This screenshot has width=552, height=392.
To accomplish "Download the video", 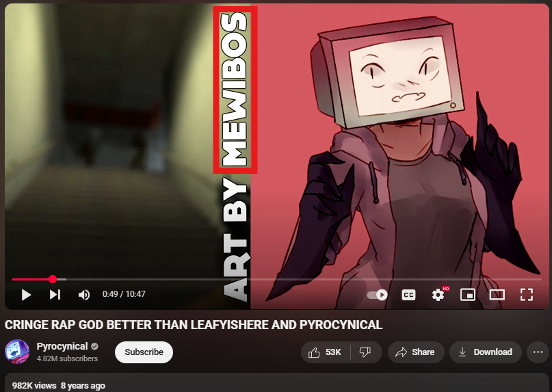I will click(485, 352).
